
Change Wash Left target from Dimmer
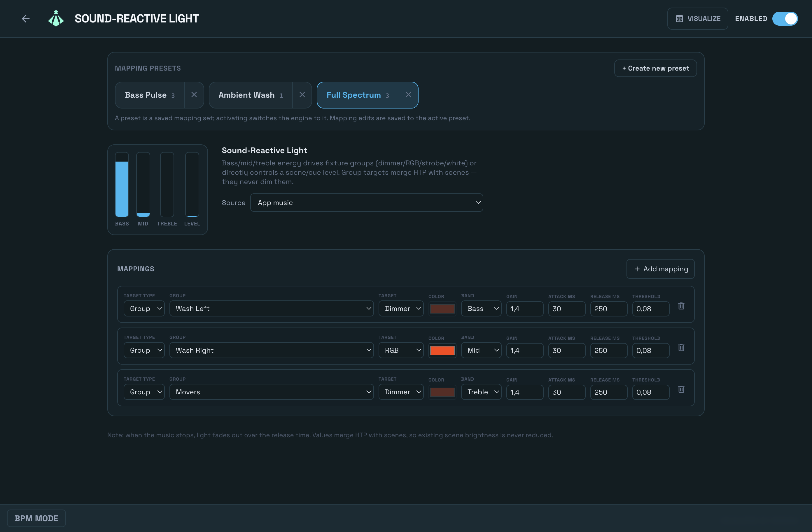[x=401, y=309]
